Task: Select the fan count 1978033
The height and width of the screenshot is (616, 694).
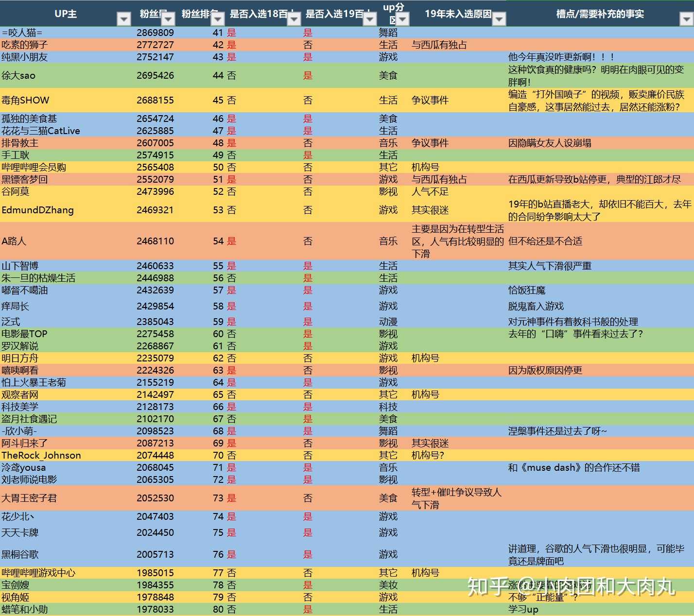Action: (155, 609)
